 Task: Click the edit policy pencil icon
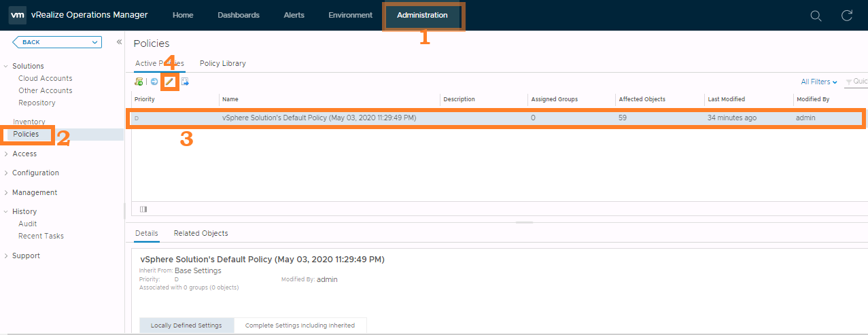coord(170,82)
